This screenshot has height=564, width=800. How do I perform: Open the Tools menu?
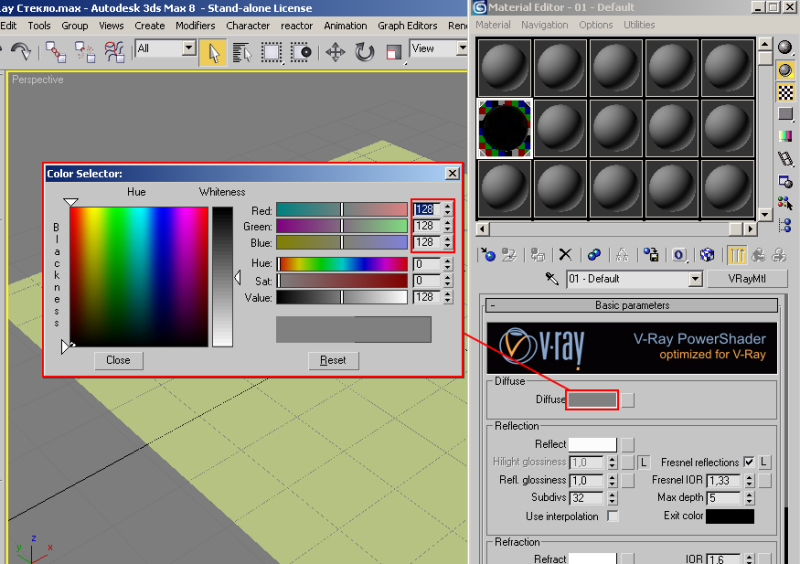pos(39,26)
